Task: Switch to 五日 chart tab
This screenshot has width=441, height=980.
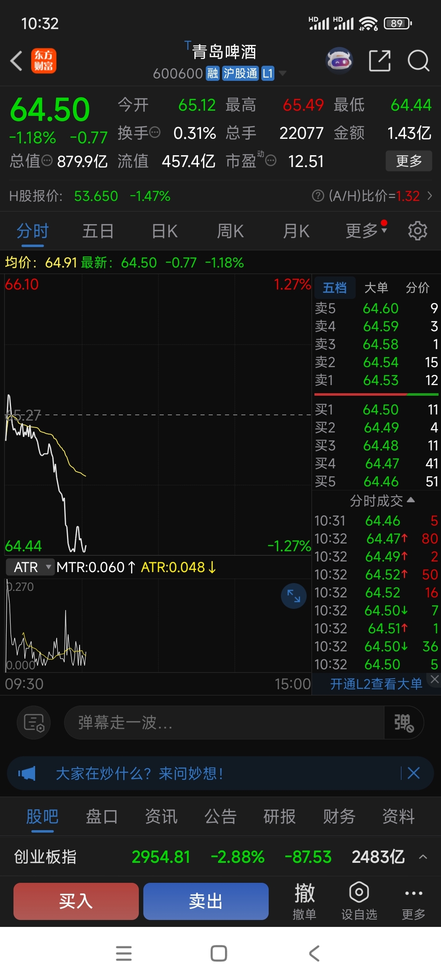Action: pos(98,231)
